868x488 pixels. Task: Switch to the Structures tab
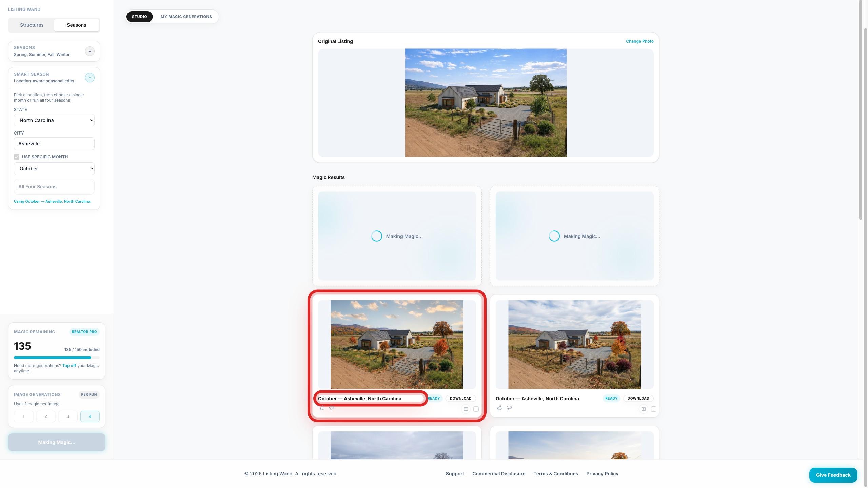[x=32, y=25]
